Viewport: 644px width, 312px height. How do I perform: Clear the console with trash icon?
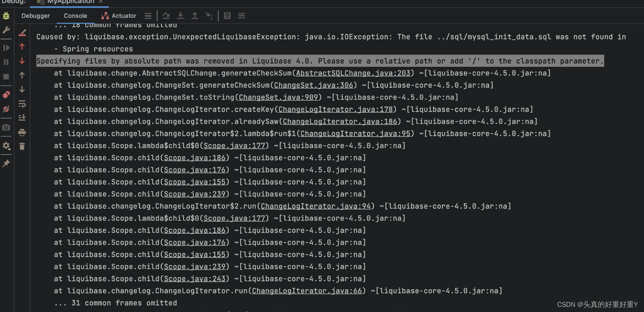coord(22,146)
